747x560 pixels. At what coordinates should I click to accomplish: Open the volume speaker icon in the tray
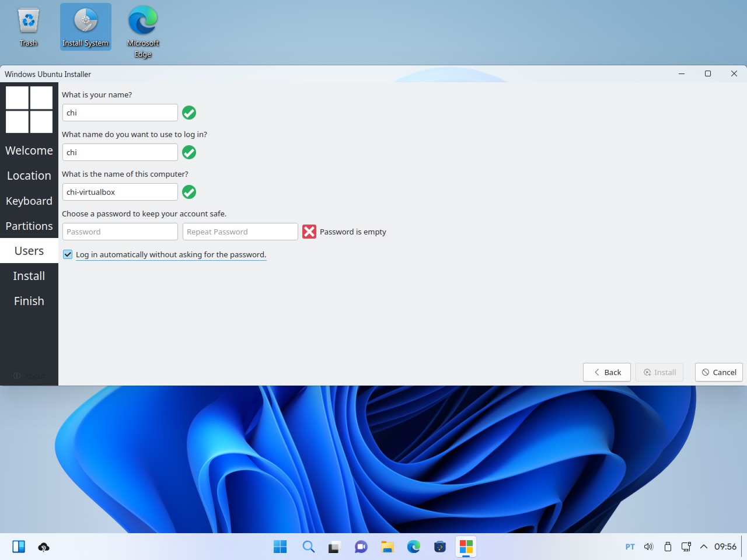[x=648, y=547]
